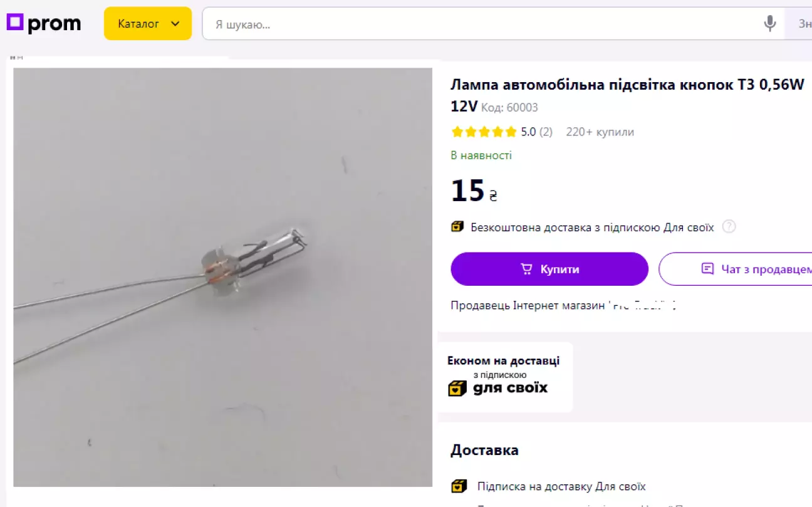Screen dimensions: 812x507
Task: Activate voice search microphone icon
Action: point(770,24)
